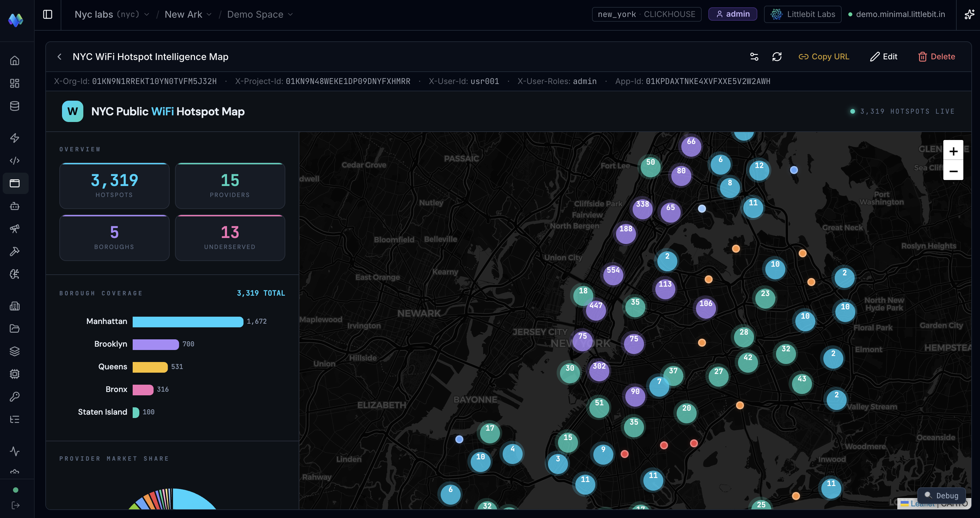The height and width of the screenshot is (518, 980).
Task: Click the key (credentials) icon in sidebar
Action: coord(15,397)
